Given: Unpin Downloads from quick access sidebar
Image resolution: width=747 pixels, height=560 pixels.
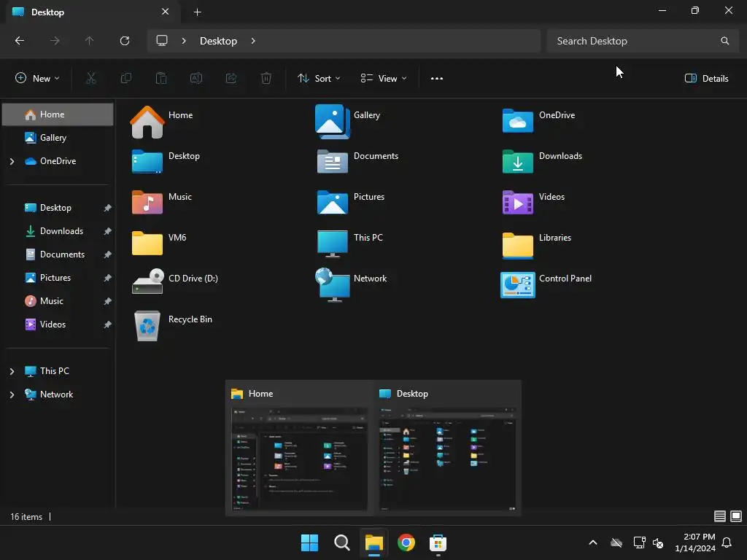Looking at the screenshot, I should [x=108, y=231].
